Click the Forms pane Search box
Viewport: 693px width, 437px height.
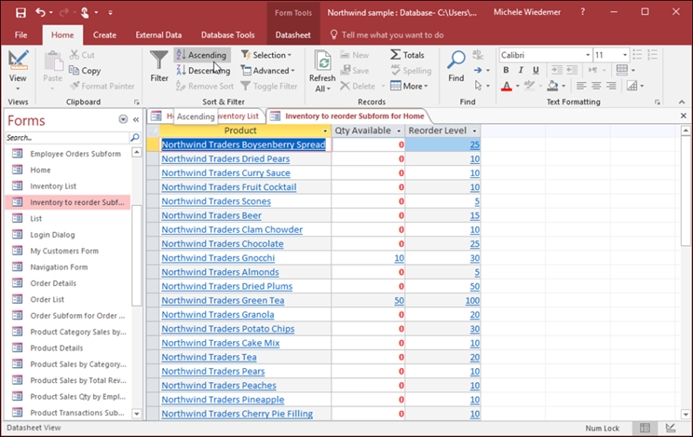point(67,137)
